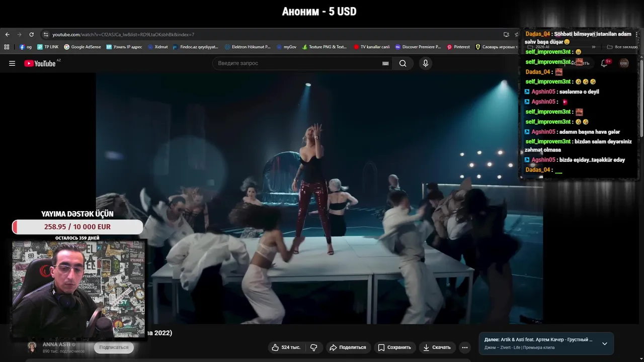Dislike the video with thumbs-down

[x=314, y=347]
